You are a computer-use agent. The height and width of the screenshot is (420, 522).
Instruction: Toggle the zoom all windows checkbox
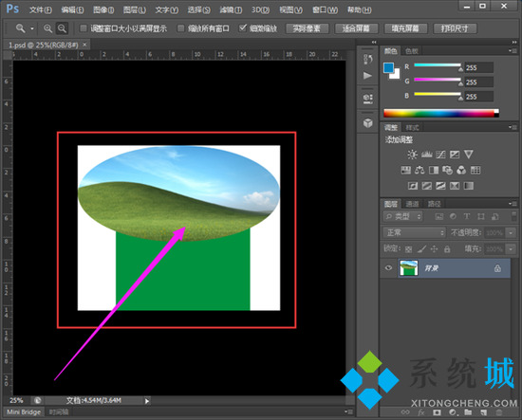coord(180,28)
